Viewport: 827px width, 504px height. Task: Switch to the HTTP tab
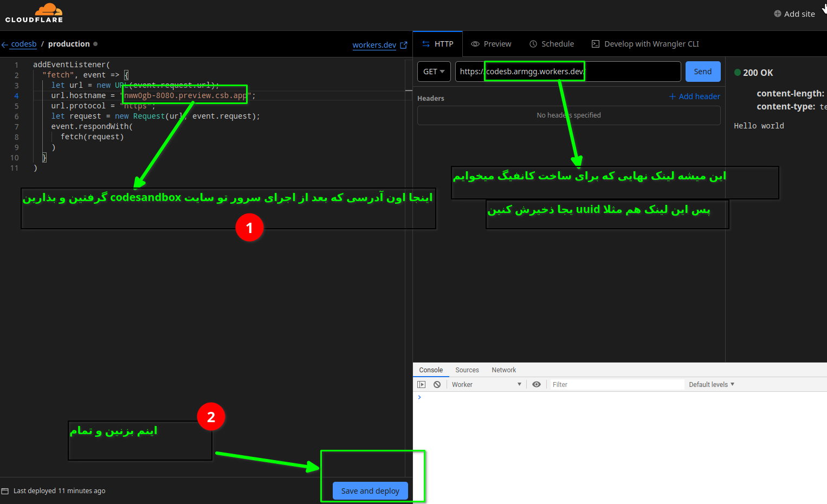438,44
